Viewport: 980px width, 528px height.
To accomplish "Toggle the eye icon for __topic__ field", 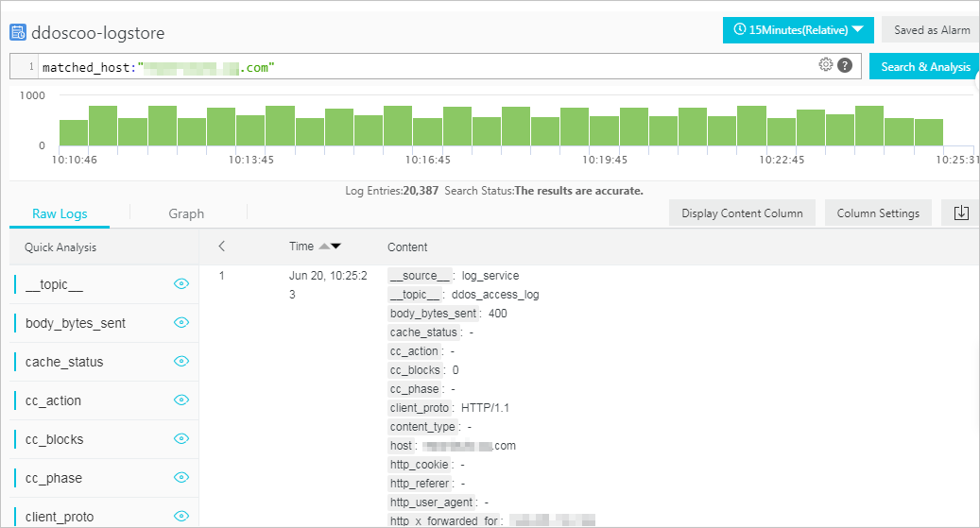I will click(x=181, y=283).
